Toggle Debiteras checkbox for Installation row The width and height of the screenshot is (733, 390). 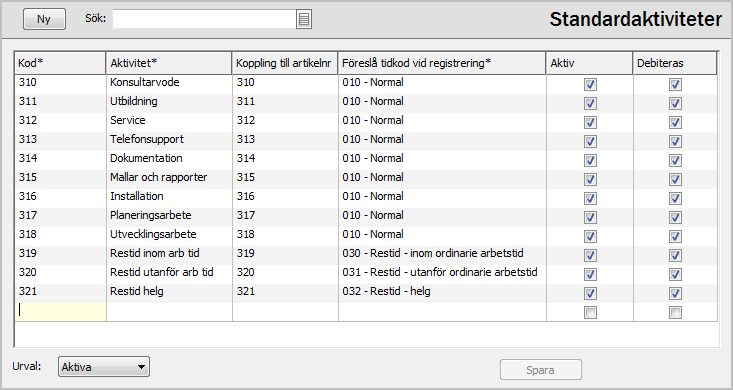click(x=675, y=198)
